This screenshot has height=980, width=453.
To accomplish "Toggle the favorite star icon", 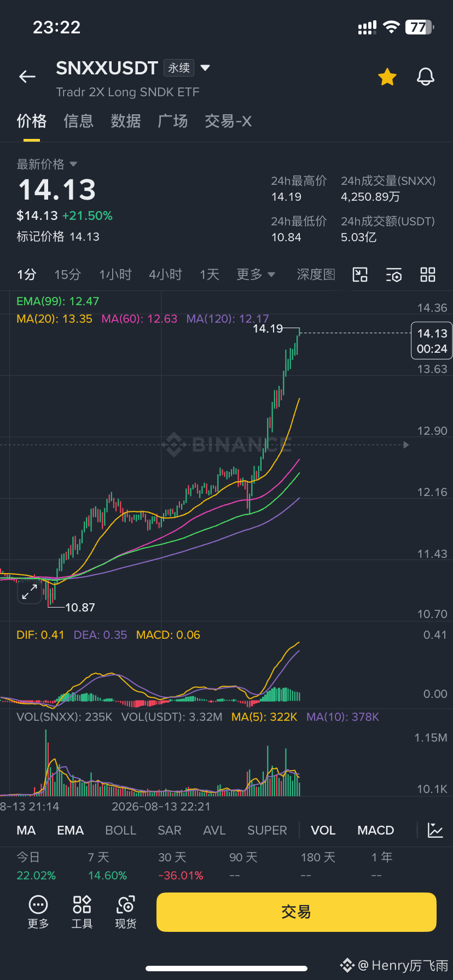I will pos(387,77).
